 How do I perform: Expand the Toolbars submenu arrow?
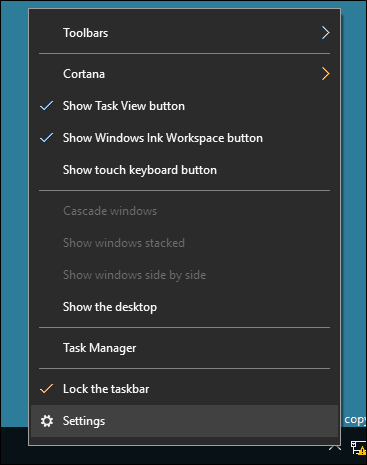[x=326, y=33]
